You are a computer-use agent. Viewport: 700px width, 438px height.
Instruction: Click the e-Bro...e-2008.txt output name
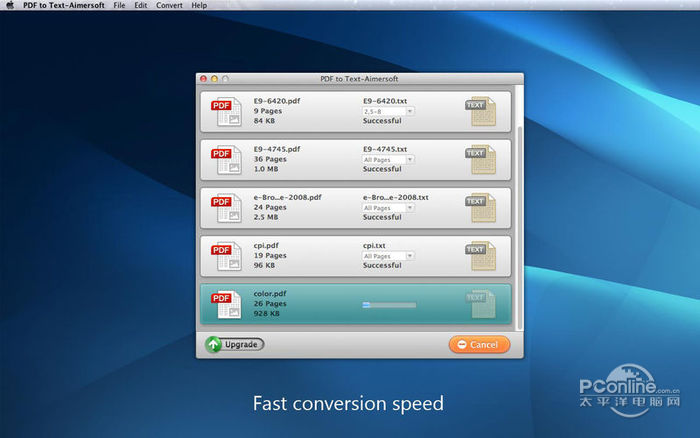(x=396, y=197)
